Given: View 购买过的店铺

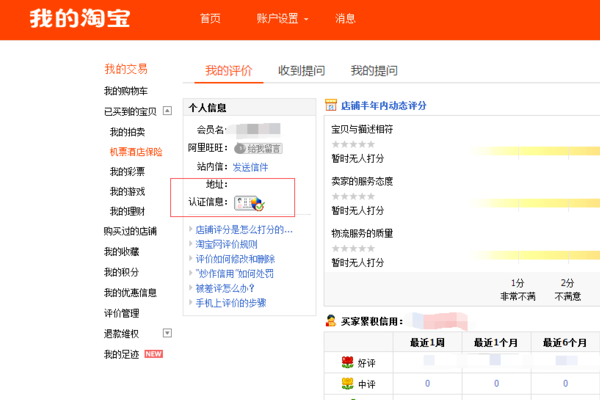Looking at the screenshot, I should tap(130, 231).
